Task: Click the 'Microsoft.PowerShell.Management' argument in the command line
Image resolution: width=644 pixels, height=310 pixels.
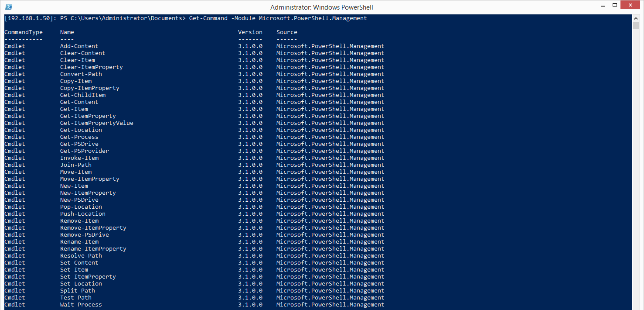Action: pos(313,18)
